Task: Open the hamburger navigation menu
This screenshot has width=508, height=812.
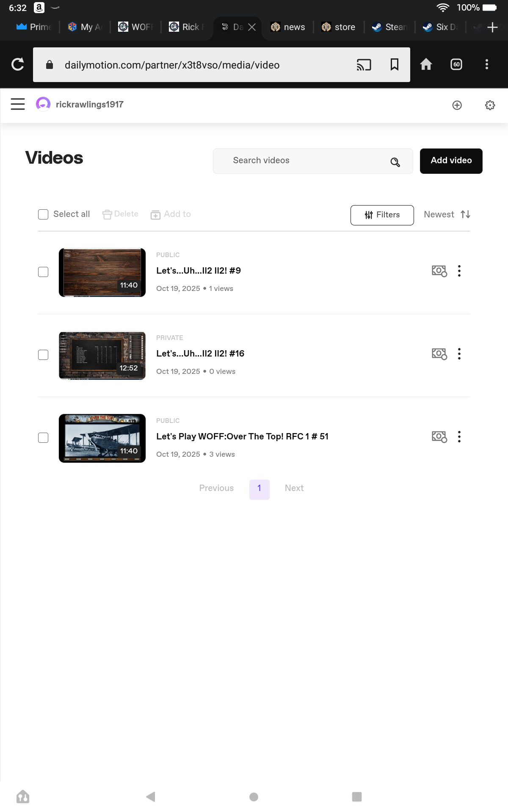Action: pos(18,104)
